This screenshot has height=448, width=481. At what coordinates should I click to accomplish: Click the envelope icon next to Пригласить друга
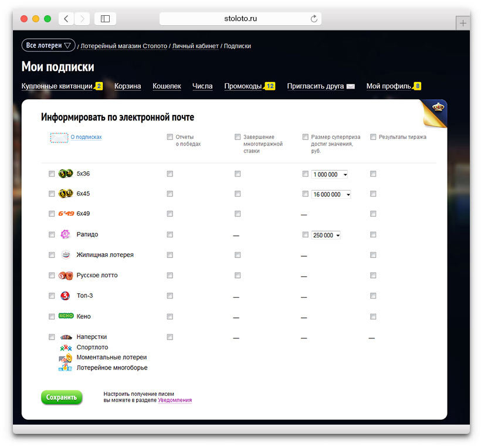(x=351, y=86)
